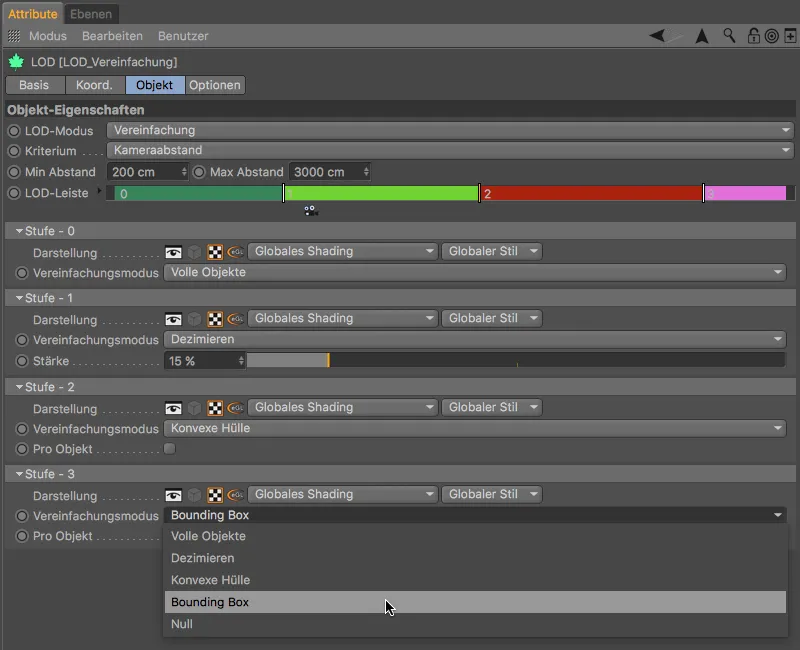Open the Optionen tab
This screenshot has height=650, width=800.
(x=215, y=85)
